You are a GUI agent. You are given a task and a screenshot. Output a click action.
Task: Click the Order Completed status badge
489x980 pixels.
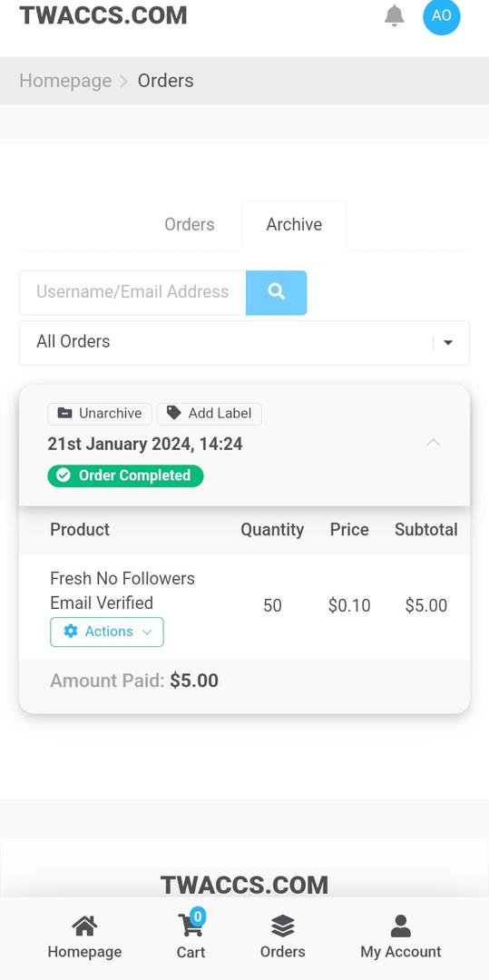[125, 475]
